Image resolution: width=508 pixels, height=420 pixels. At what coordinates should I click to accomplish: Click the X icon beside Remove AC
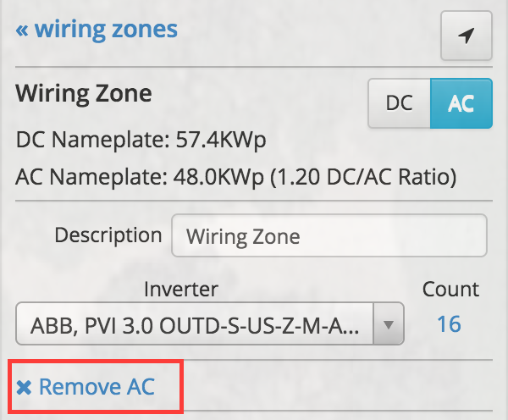click(x=24, y=388)
